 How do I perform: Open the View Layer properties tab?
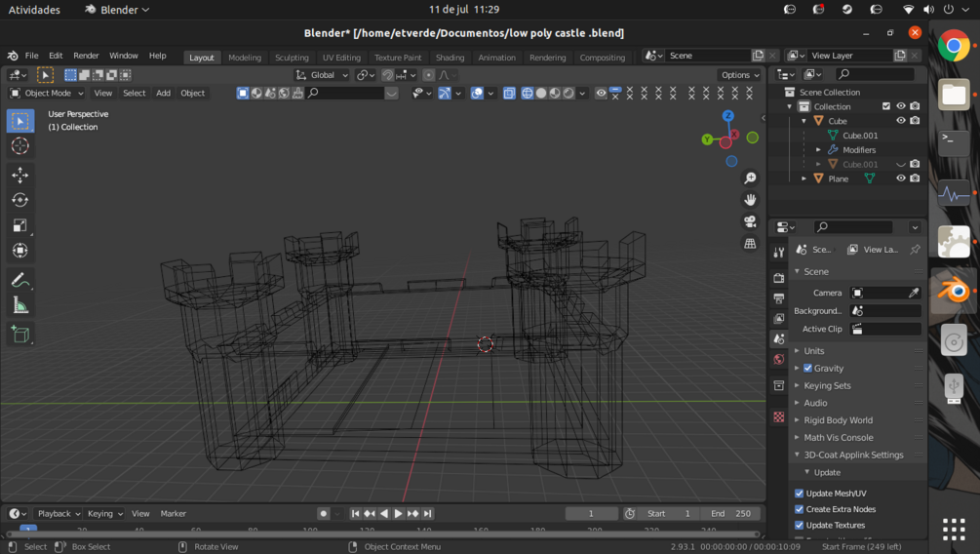pos(779,318)
